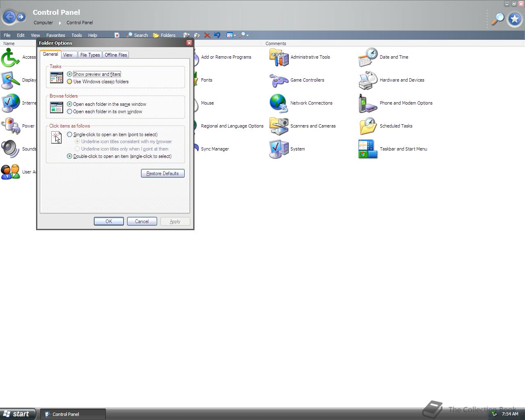
Task: Click the Folders toolbar button
Action: [164, 35]
